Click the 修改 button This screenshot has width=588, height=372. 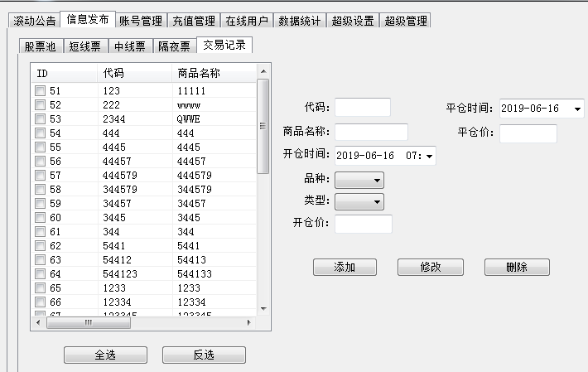(x=431, y=267)
